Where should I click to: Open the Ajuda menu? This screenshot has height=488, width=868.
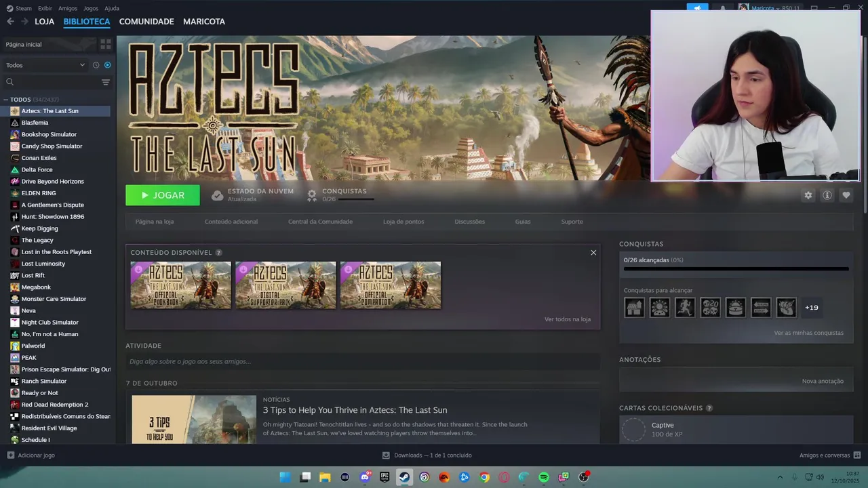click(x=112, y=8)
